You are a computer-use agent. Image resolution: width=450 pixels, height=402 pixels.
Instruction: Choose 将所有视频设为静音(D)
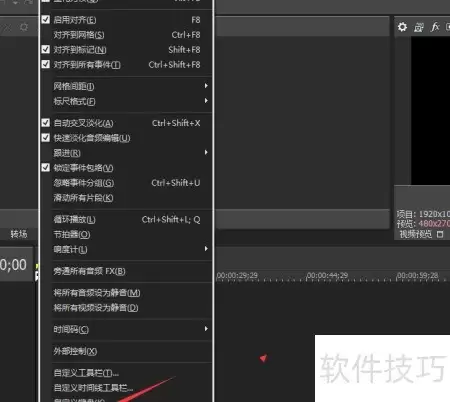tap(126, 307)
